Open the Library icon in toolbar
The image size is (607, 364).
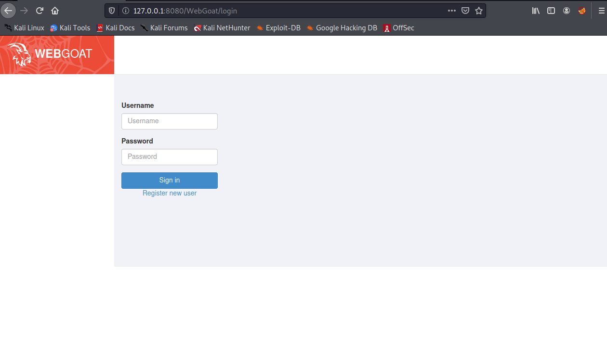pos(536,11)
